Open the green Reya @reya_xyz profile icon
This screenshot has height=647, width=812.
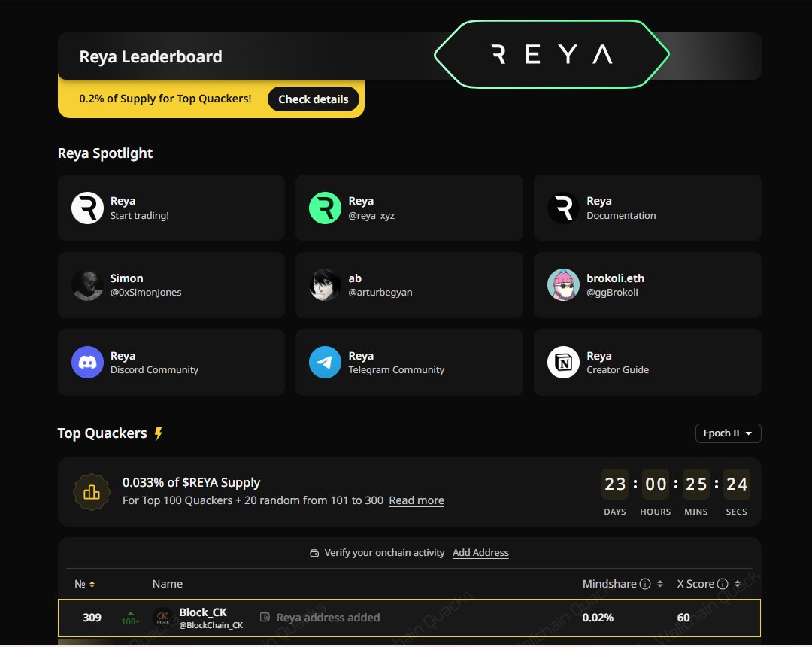pos(325,208)
